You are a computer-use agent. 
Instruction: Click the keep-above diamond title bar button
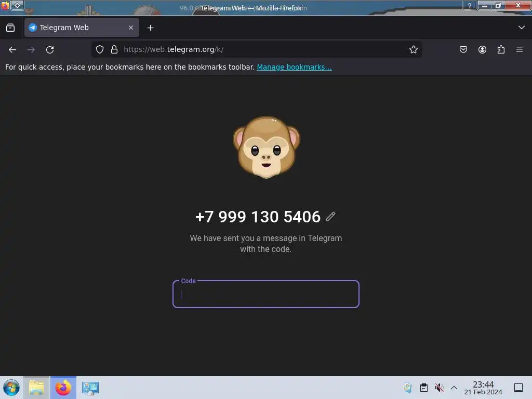(x=17, y=5)
